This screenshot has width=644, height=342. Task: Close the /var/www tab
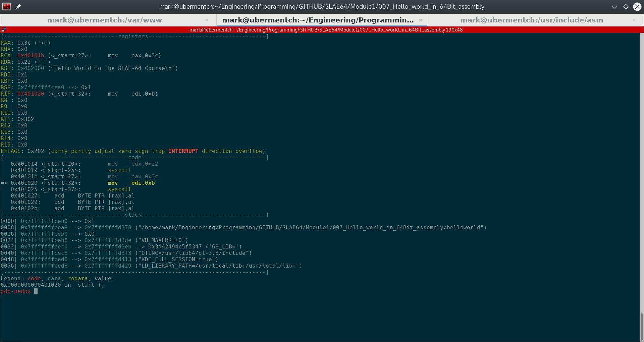pyautogui.click(x=207, y=20)
